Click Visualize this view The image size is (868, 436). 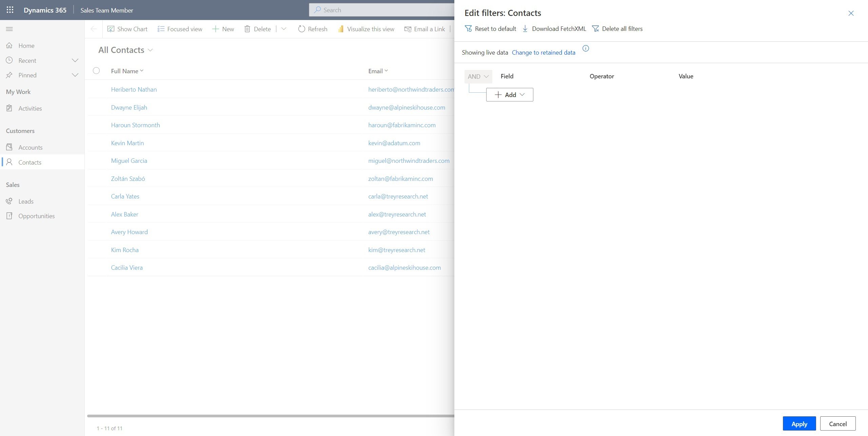coord(366,29)
